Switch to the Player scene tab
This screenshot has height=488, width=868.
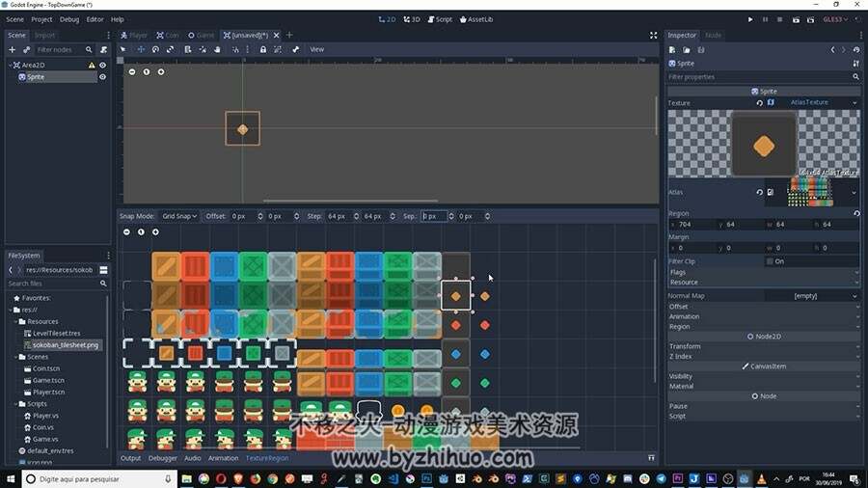coord(134,36)
